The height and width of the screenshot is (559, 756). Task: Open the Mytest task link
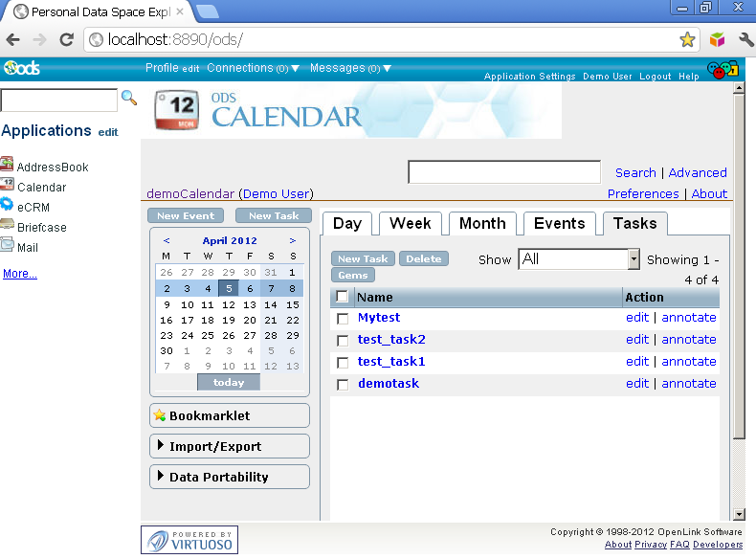379,318
